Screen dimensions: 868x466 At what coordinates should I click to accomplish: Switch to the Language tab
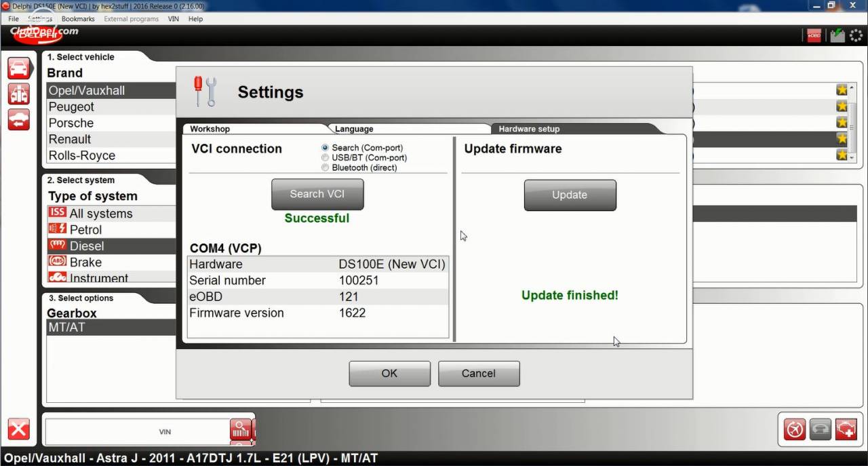tap(408, 128)
